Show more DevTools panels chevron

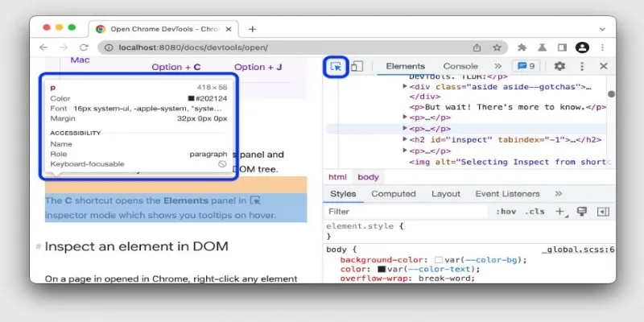(x=497, y=66)
